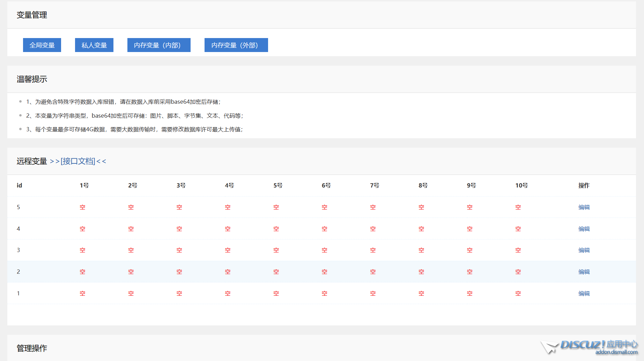Image resolution: width=644 pixels, height=361 pixels.
Task: Edit the row with id 1
Action: click(584, 294)
